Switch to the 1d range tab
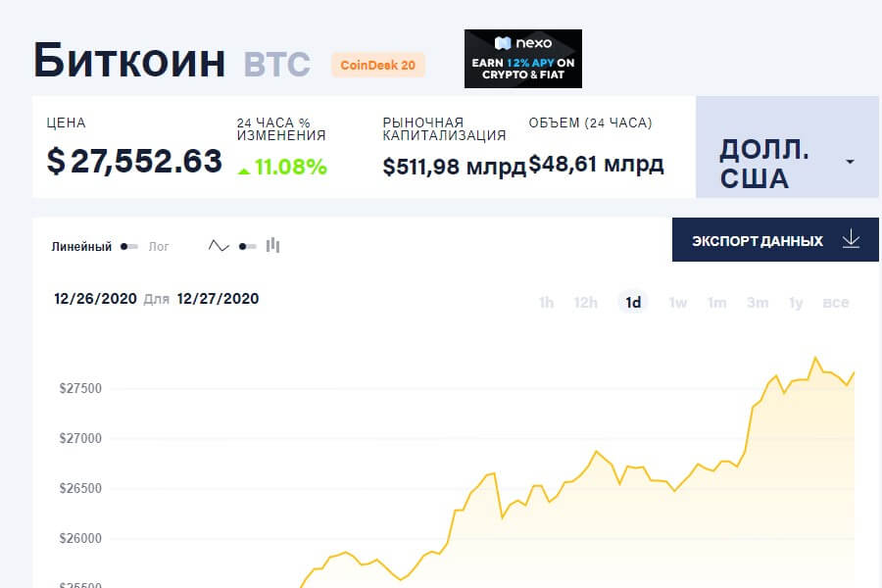The image size is (882, 588). [x=633, y=303]
